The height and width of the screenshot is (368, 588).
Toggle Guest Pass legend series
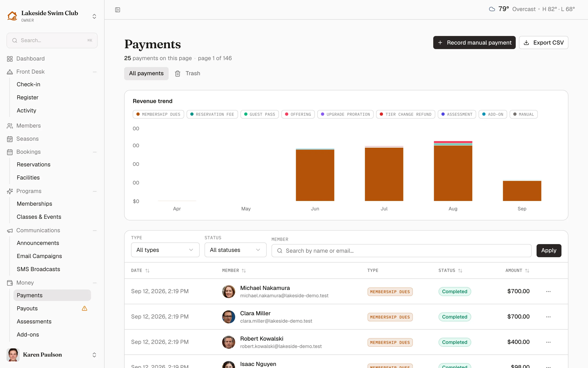[259, 114]
